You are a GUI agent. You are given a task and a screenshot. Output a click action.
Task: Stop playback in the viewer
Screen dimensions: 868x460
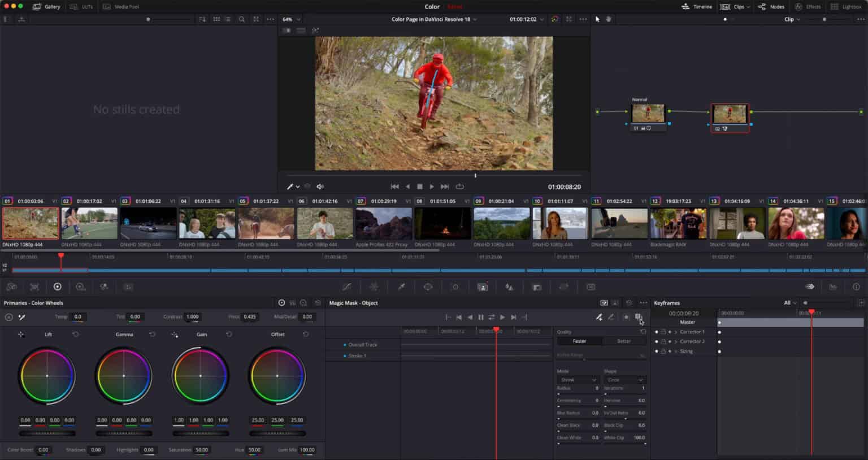[x=419, y=186]
